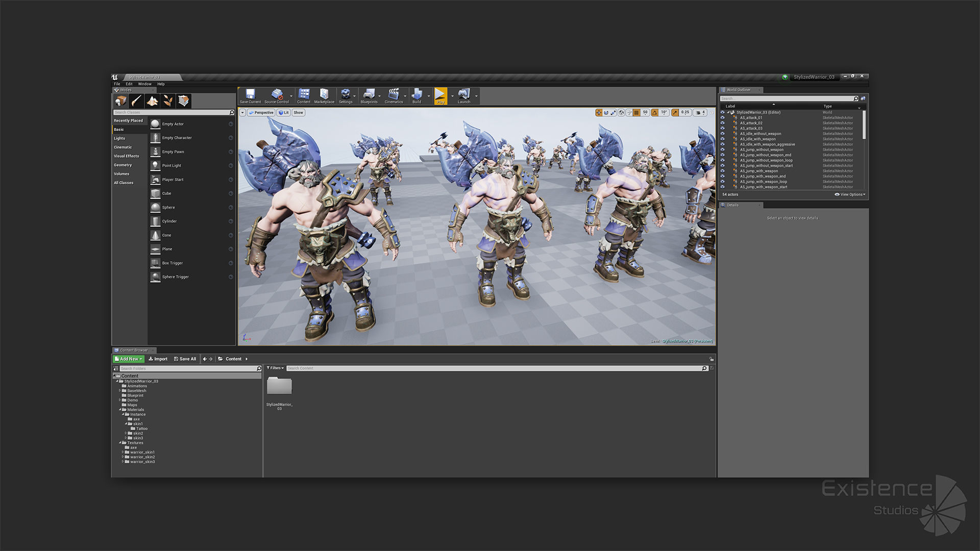Select Paint mode brush icon

coord(136,101)
